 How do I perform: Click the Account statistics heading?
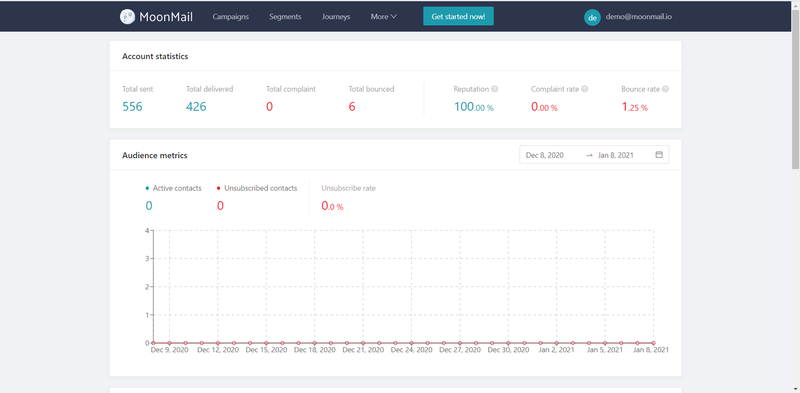pyautogui.click(x=155, y=56)
